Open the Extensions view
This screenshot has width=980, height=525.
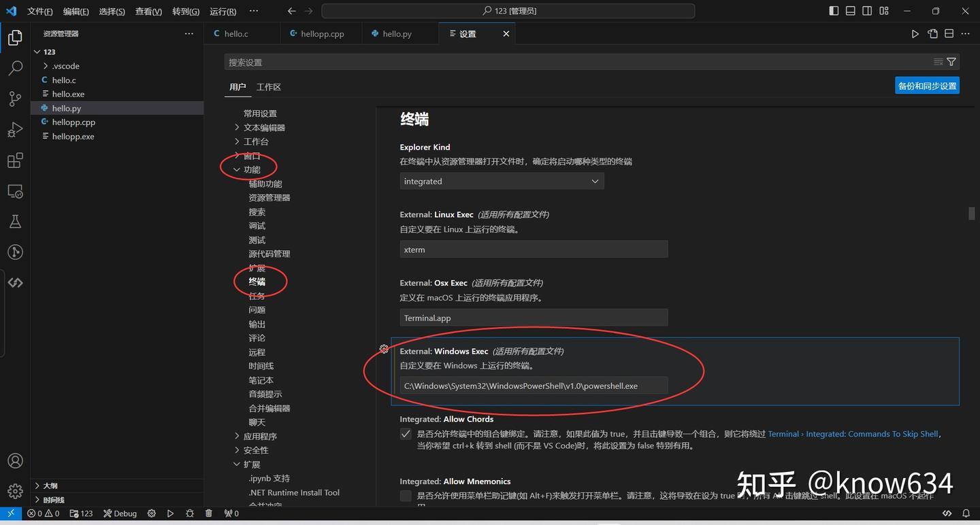coord(15,160)
